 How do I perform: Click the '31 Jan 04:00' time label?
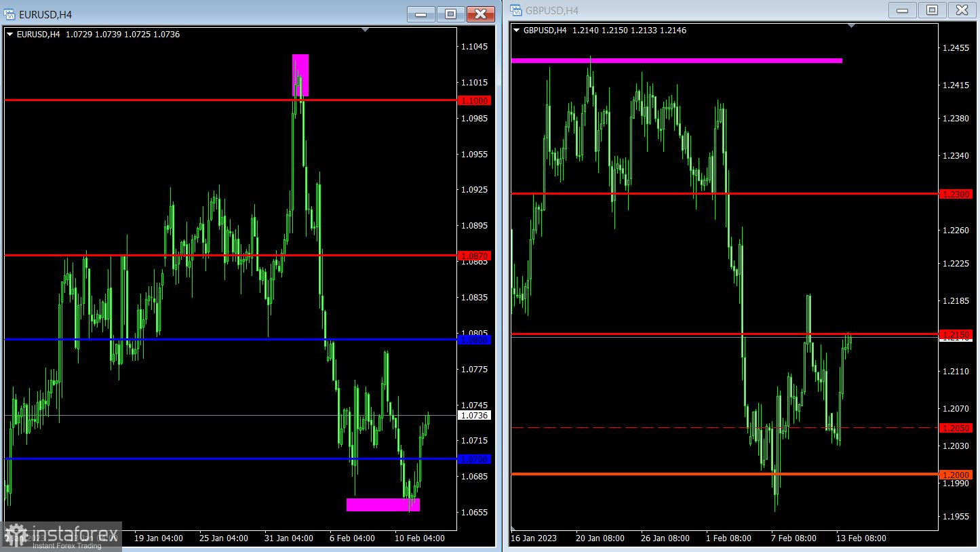coord(289,538)
